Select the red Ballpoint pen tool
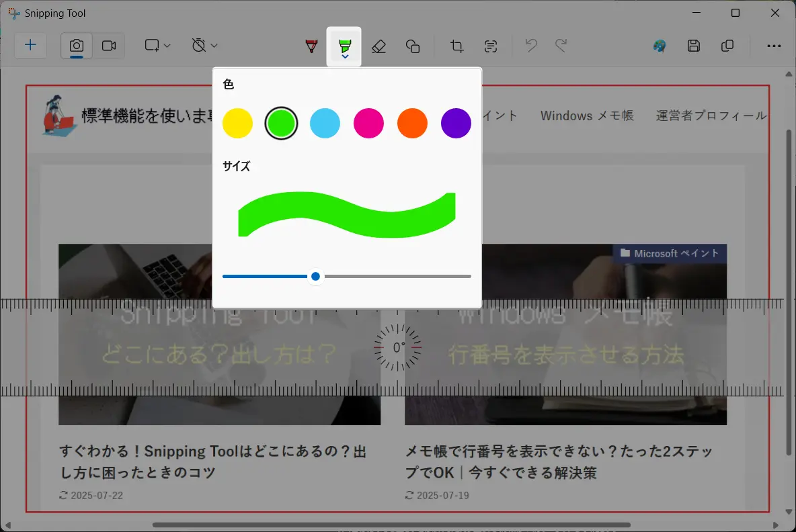796x532 pixels. click(311, 46)
